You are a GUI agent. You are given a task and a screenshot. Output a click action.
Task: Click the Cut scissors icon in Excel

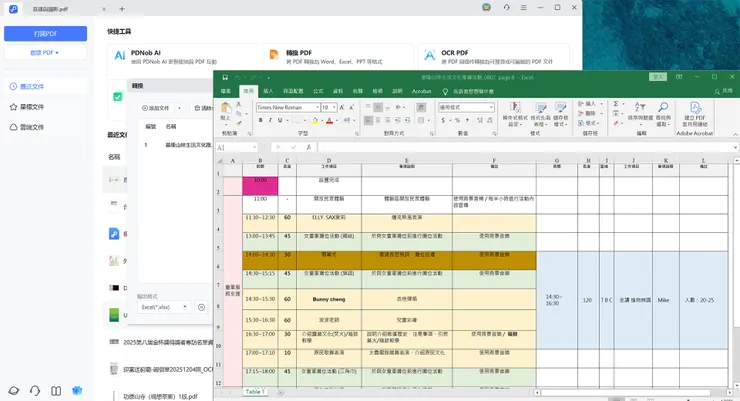point(239,104)
